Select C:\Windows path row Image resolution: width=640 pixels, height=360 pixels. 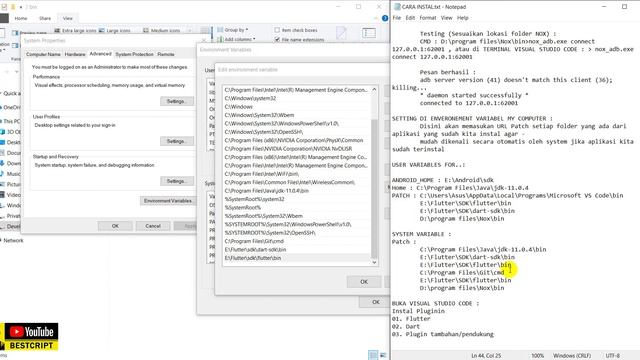297,107
